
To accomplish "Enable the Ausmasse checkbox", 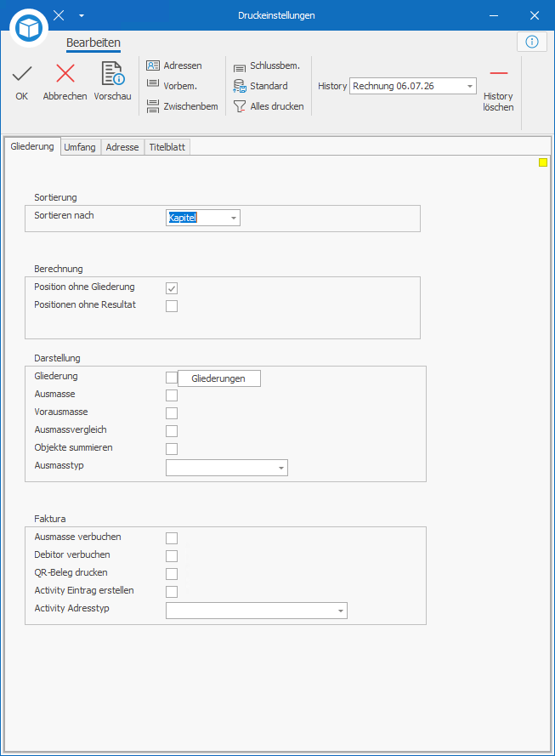I will (172, 395).
